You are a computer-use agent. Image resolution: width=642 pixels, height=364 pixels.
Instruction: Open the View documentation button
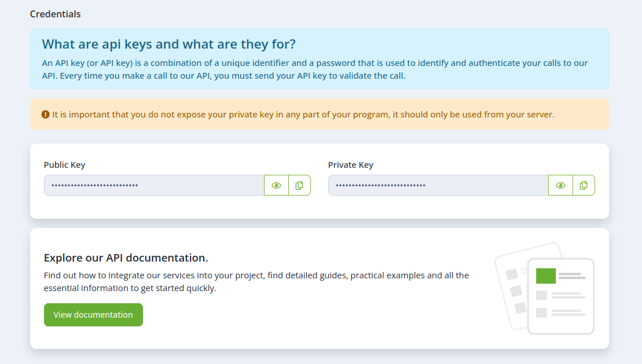pos(93,315)
